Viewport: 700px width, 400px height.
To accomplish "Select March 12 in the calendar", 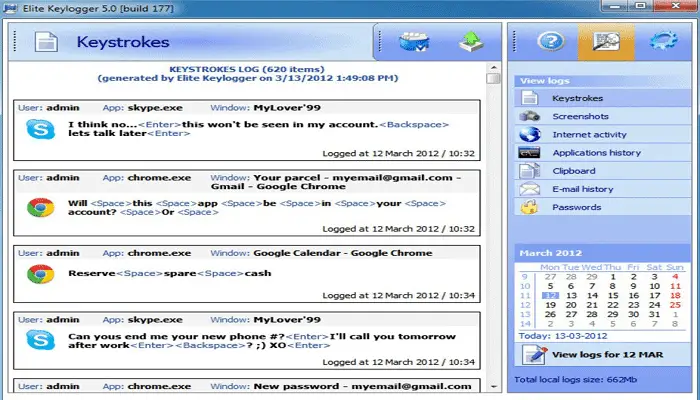I will pos(550,296).
